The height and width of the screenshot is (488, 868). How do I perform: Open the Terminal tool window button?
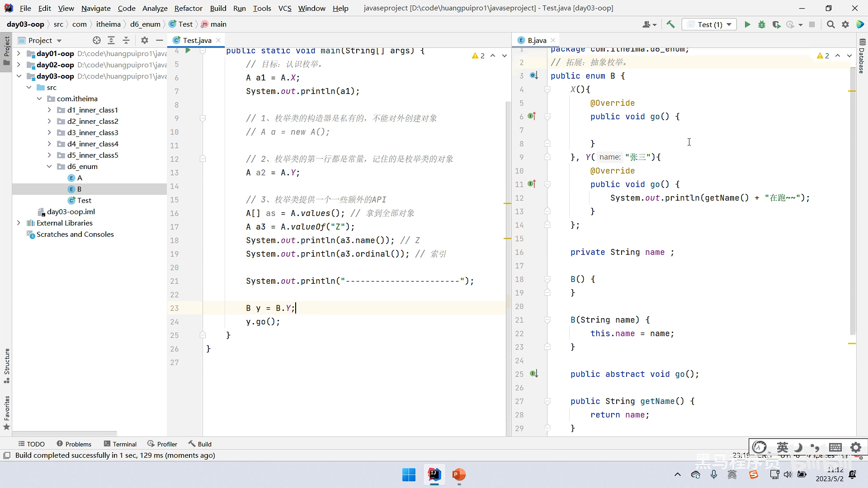coord(120,444)
